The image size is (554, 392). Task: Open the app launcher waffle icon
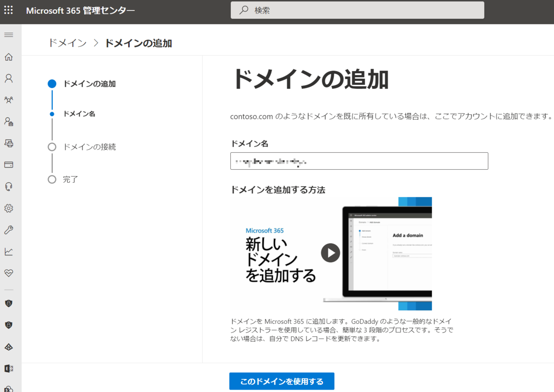click(9, 10)
